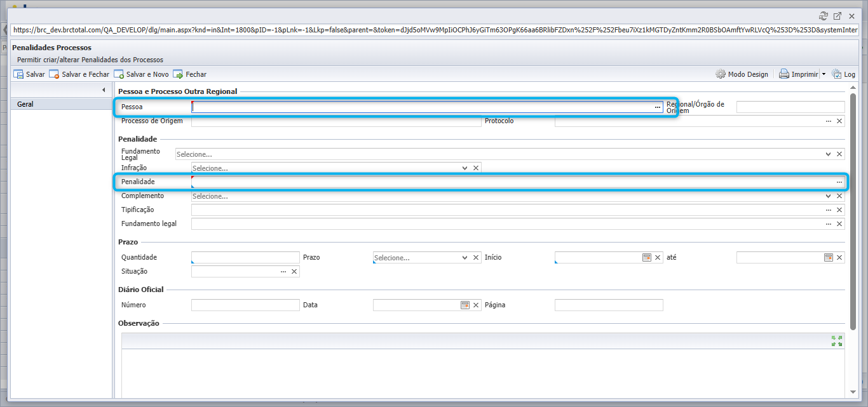
Task: Clear the Situação field
Action: click(294, 272)
